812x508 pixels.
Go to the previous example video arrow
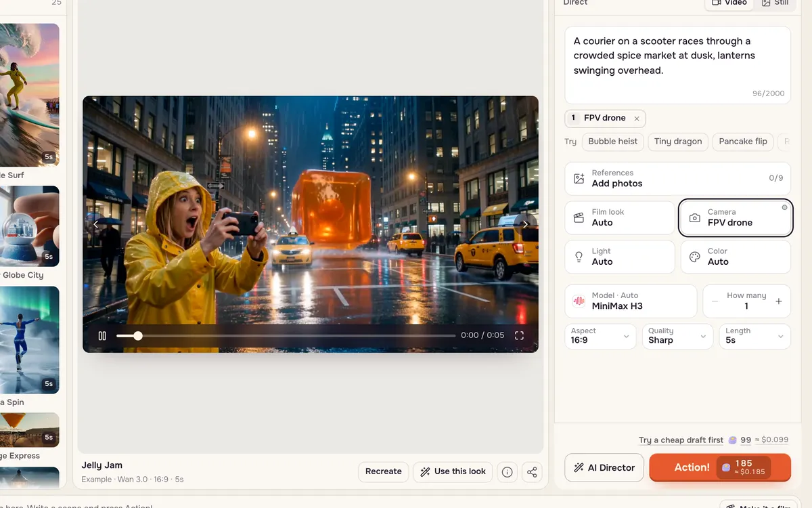(96, 224)
